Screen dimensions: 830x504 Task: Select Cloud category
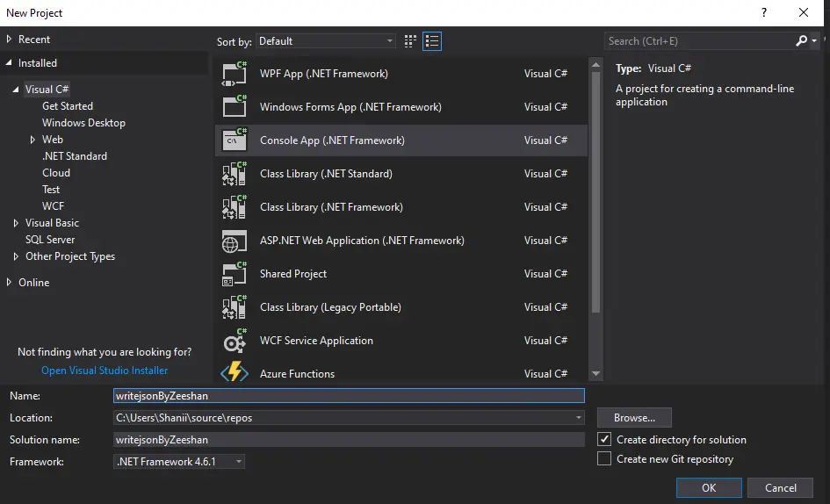(x=56, y=173)
